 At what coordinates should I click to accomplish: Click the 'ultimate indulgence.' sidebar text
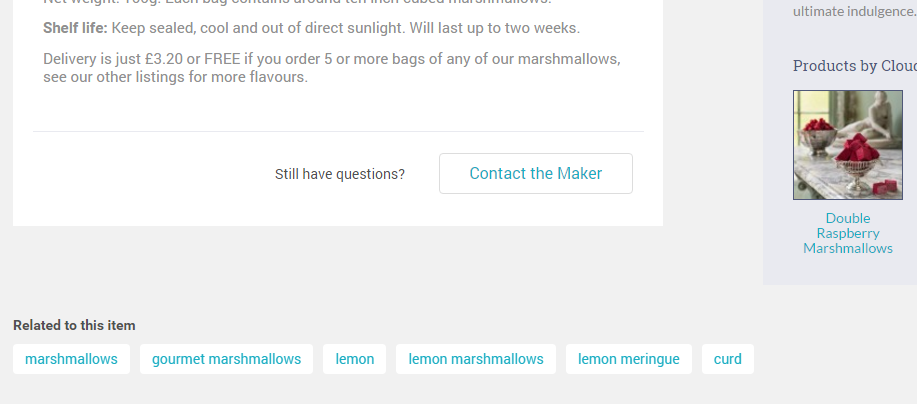854,12
